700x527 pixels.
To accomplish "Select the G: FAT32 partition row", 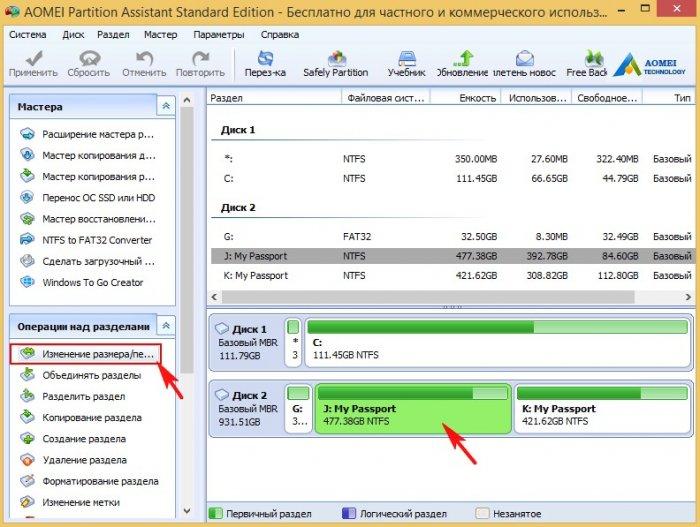I will (453, 237).
